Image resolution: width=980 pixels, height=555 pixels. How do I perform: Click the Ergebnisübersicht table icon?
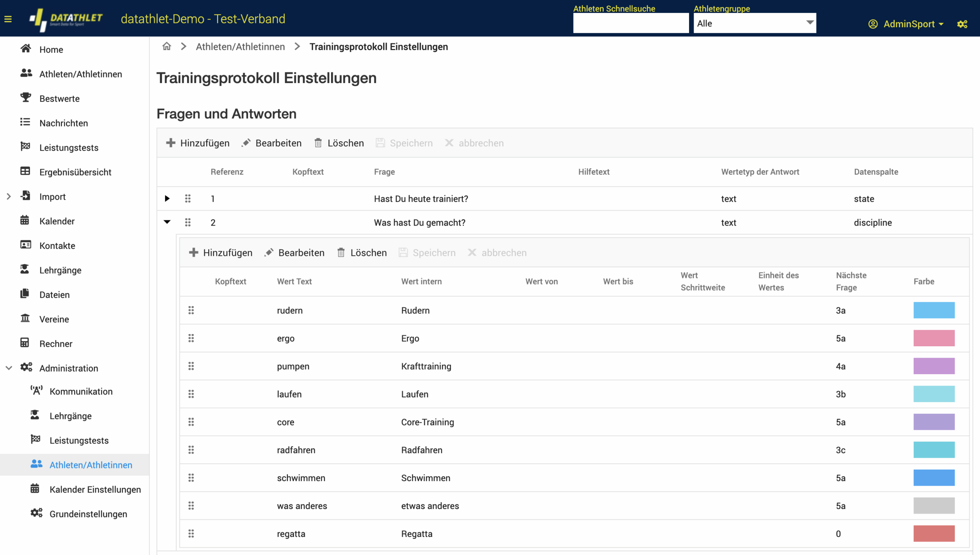[x=25, y=171]
